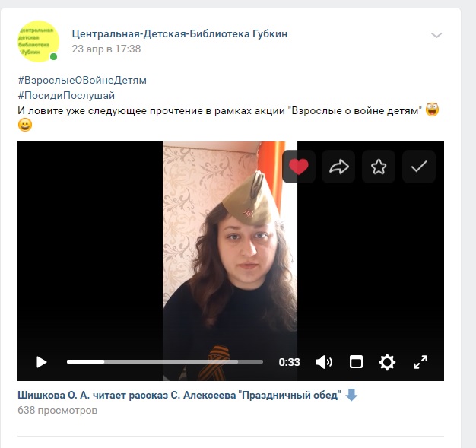
Task: Open the post timestamp 23 апр в 17:38
Action: point(106,49)
